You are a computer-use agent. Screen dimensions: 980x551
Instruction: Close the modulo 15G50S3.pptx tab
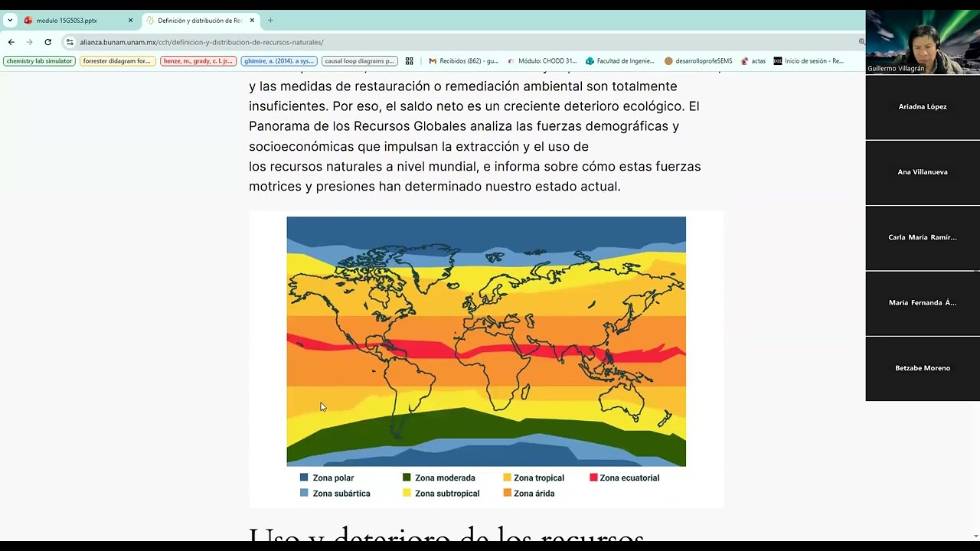(130, 21)
